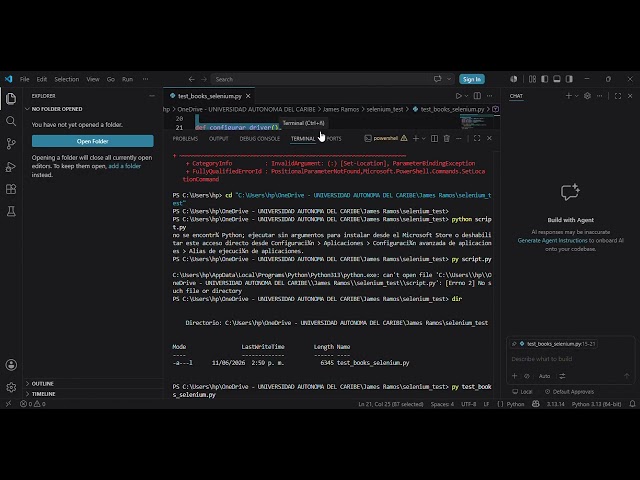The image size is (640, 480).
Task: Switch to the Ports tab
Action: (x=334, y=138)
